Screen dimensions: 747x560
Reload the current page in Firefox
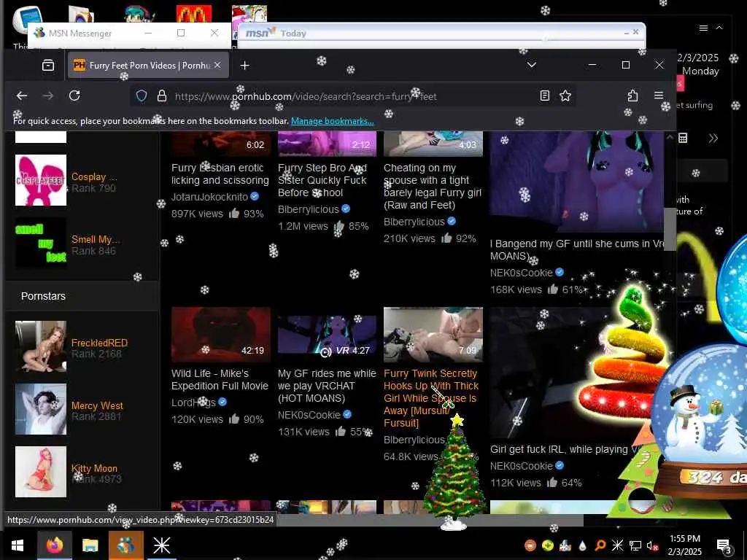(x=74, y=96)
